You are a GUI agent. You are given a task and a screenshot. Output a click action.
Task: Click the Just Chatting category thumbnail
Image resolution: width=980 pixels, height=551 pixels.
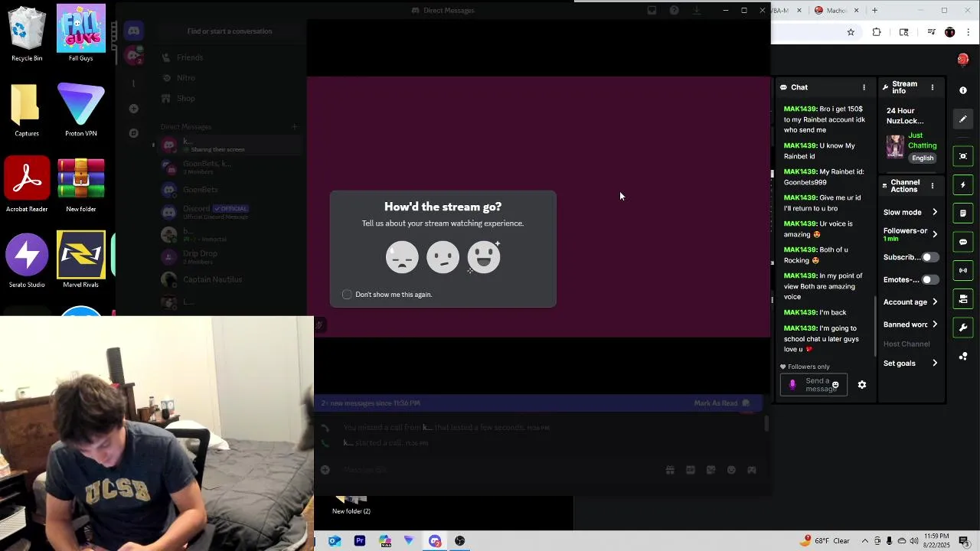895,146
